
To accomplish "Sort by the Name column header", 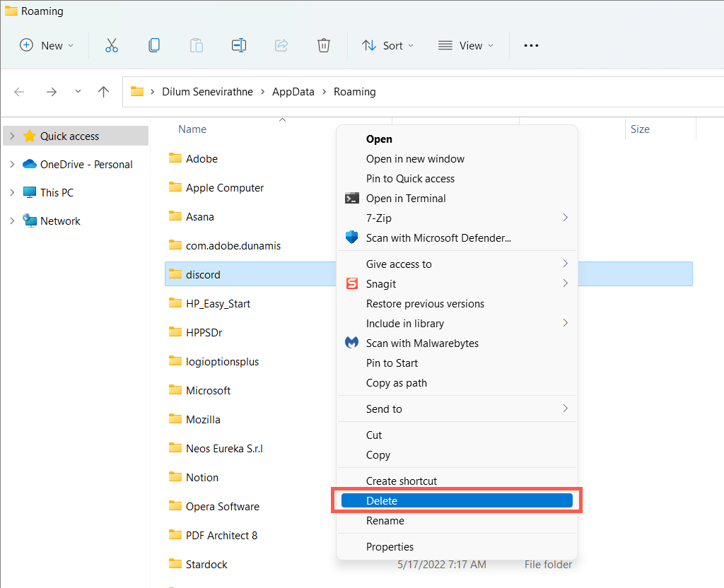I will pyautogui.click(x=192, y=129).
